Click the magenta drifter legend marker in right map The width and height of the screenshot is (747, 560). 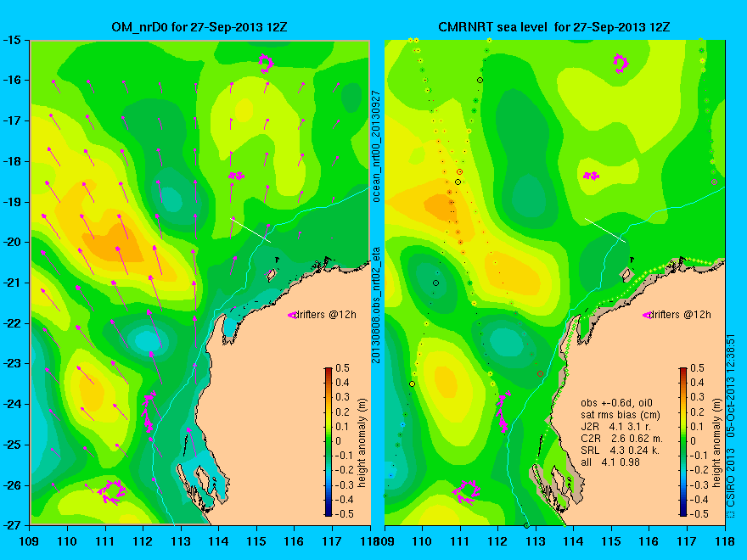647,316
